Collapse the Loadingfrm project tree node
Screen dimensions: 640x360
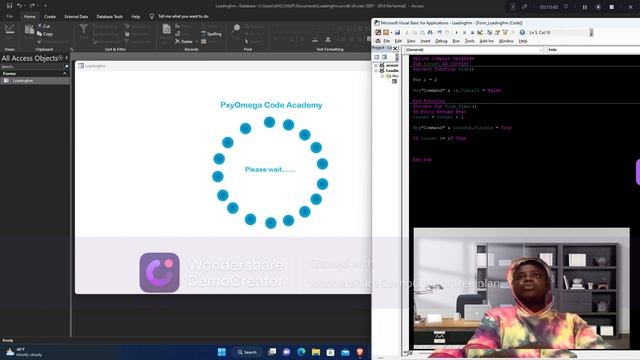[x=376, y=71]
